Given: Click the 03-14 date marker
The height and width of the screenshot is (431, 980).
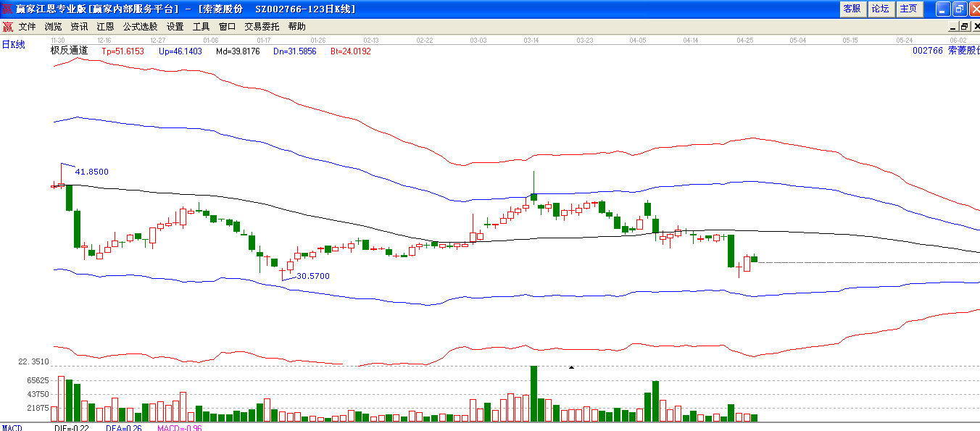Looking at the screenshot, I should (x=531, y=40).
